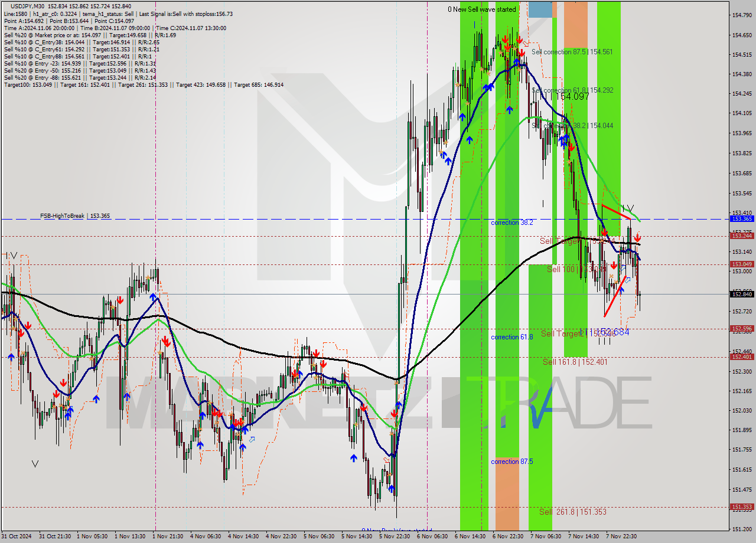The width and height of the screenshot is (756, 543).
Task: Click the '5 Nov 06:30' time axis label
Action: point(320,537)
